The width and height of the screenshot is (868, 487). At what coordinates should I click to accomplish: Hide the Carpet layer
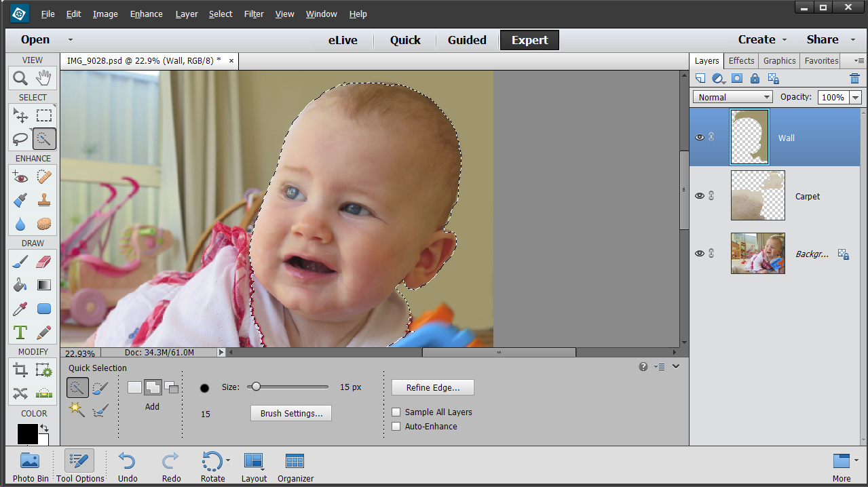(699, 196)
